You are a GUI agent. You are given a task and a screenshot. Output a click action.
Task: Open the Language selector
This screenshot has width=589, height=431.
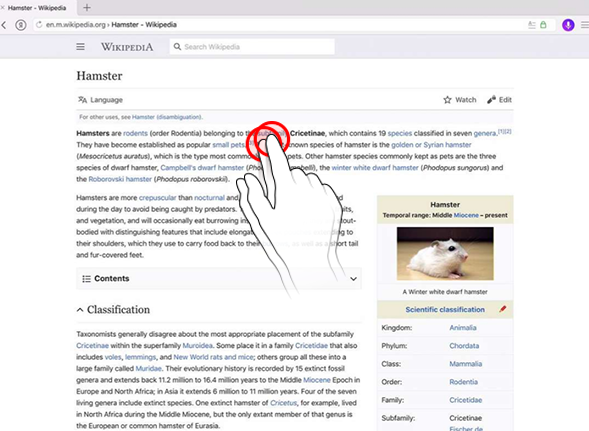pos(100,100)
